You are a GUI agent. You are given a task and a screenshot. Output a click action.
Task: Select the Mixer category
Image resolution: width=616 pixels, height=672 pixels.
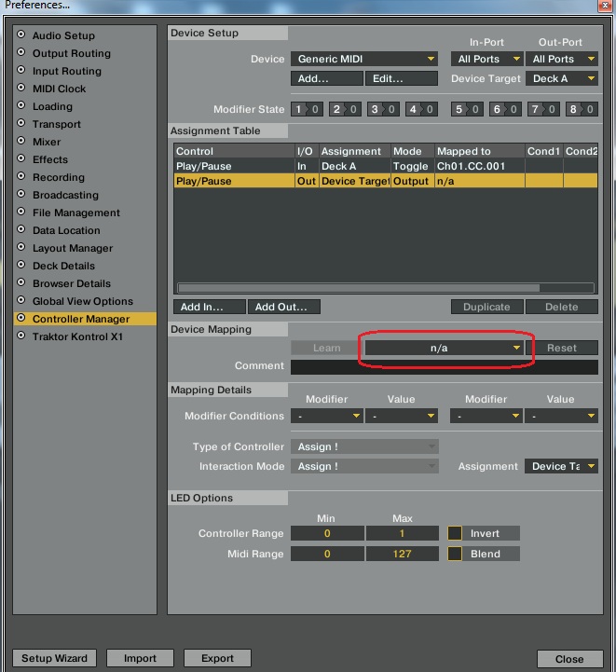(x=47, y=142)
